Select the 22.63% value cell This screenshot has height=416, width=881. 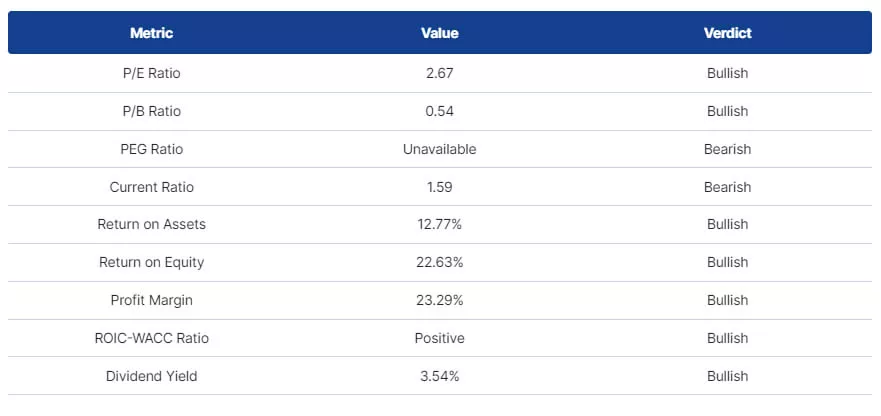440,262
